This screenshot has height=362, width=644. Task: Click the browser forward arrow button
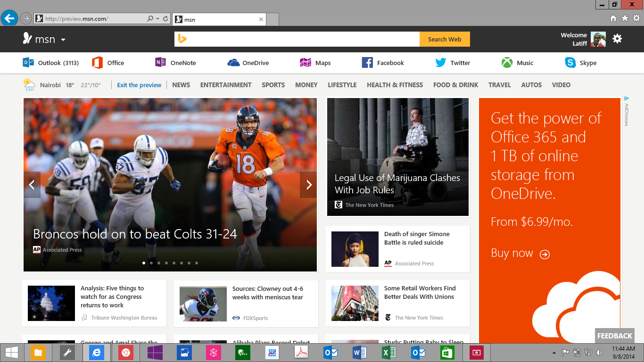pyautogui.click(x=26, y=18)
